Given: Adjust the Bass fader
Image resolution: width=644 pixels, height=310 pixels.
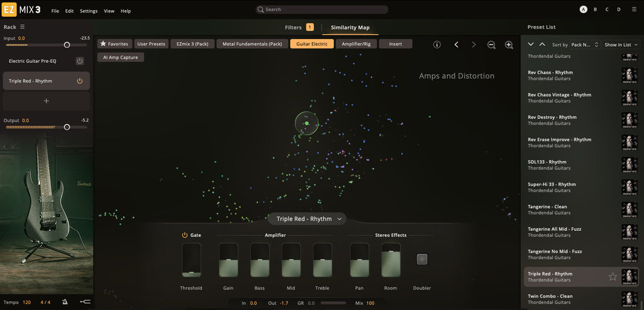Looking at the screenshot, I should 260,260.
